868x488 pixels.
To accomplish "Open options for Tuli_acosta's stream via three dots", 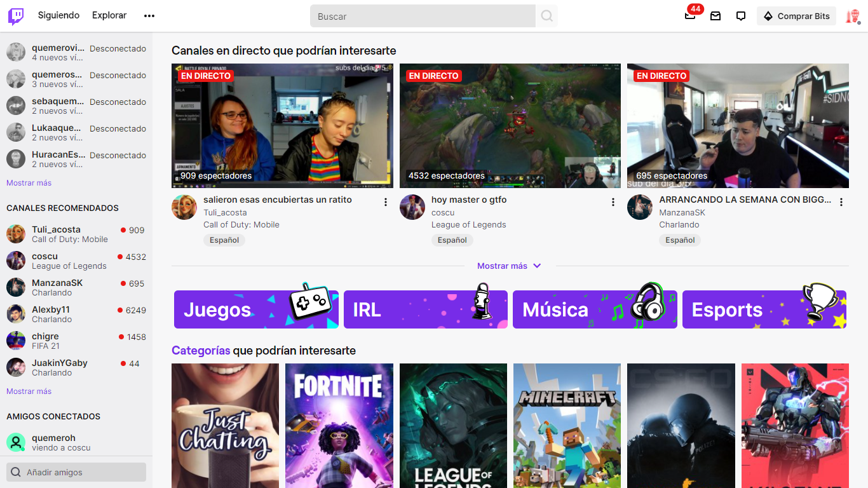I will click(x=386, y=201).
